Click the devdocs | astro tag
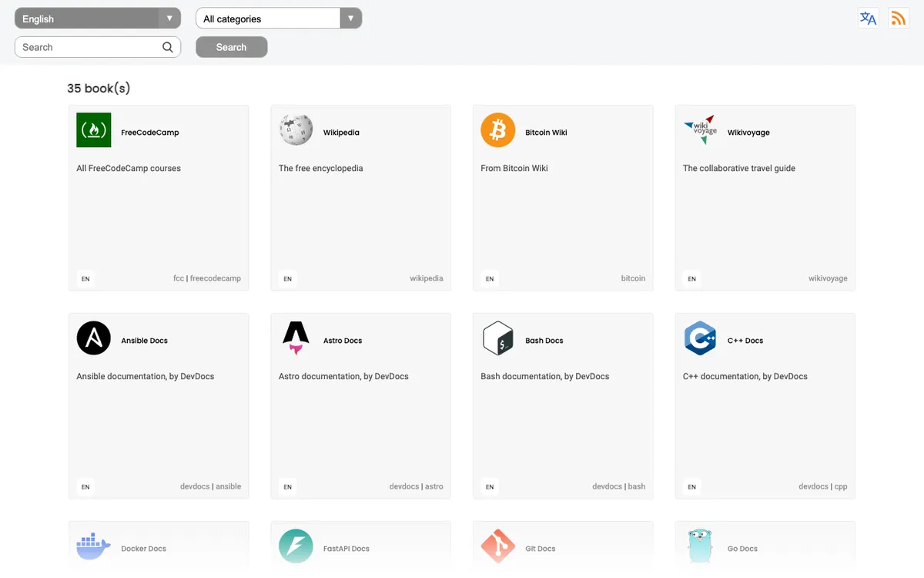 pos(417,486)
